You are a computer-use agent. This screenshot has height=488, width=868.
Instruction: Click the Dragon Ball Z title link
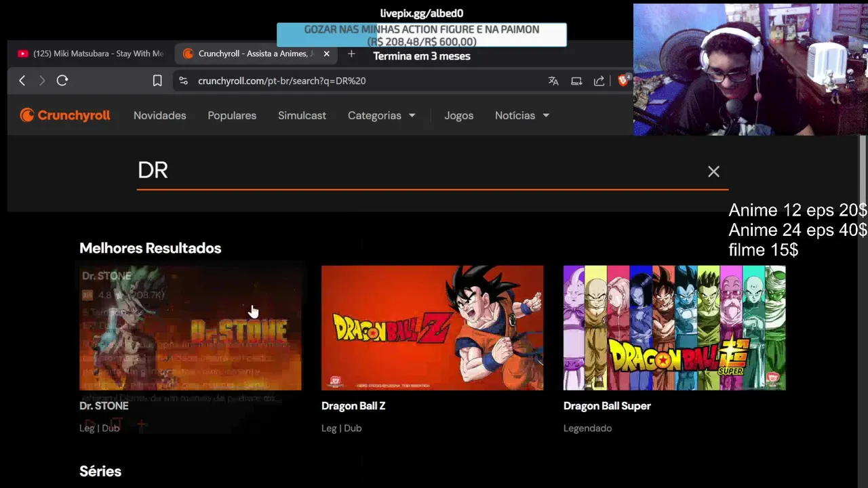(353, 406)
